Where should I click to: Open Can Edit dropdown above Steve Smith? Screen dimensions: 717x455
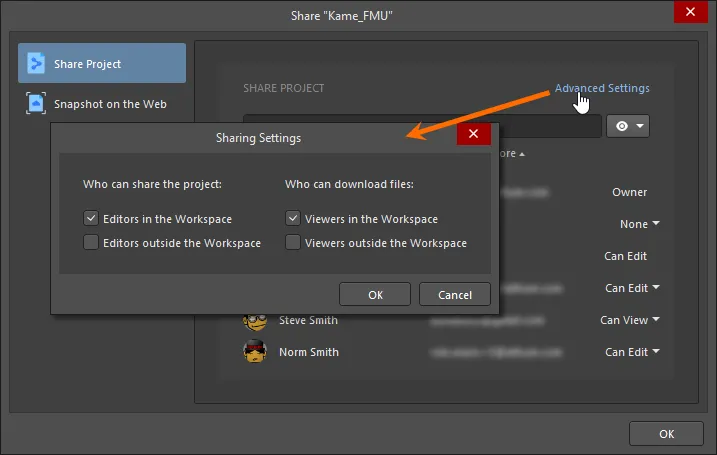[x=632, y=288]
